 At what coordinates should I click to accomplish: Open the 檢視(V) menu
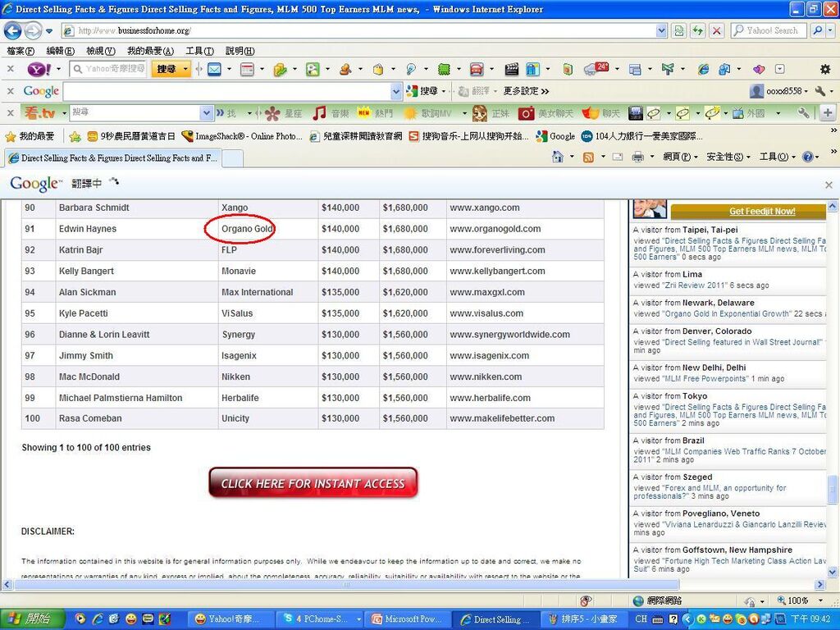pos(101,51)
